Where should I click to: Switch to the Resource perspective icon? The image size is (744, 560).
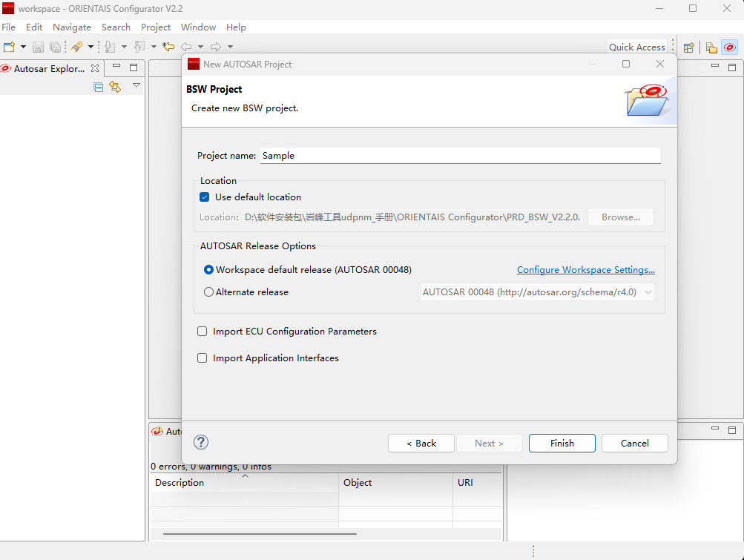coord(711,47)
